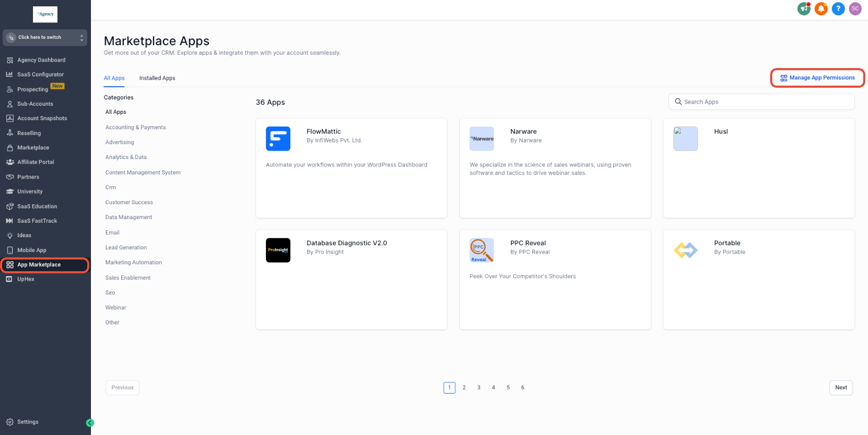The width and height of the screenshot is (868, 435).
Task: Select the Sales Enablement category
Action: point(128,278)
